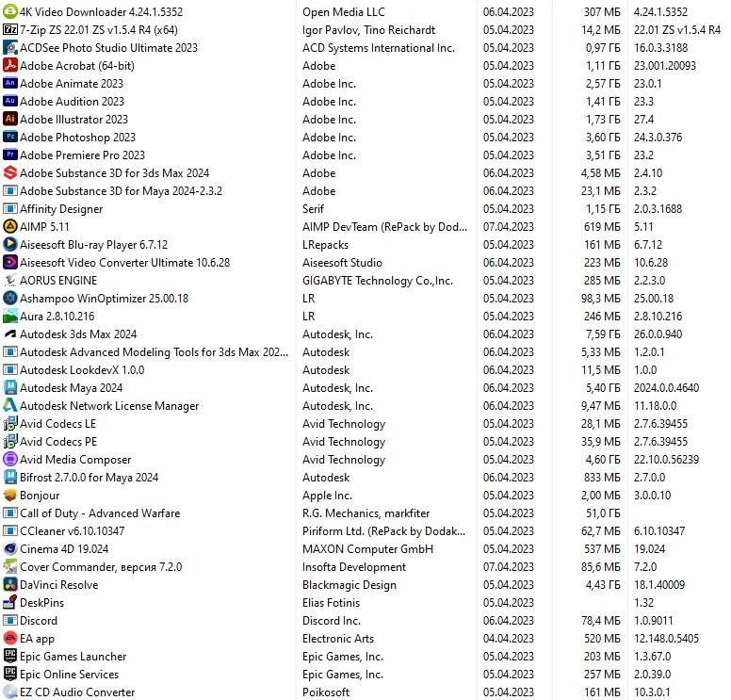Select the 7,59 ГБ size value
This screenshot has width=731, height=700.
(x=603, y=334)
